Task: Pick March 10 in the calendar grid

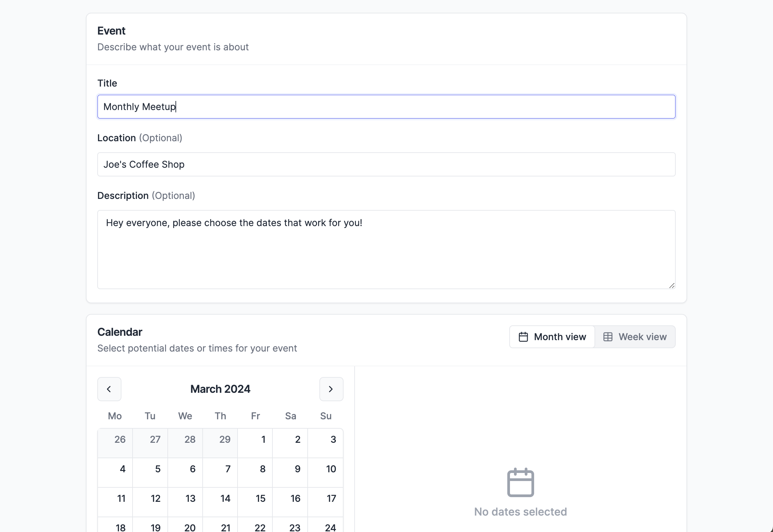Action: [x=325, y=473]
